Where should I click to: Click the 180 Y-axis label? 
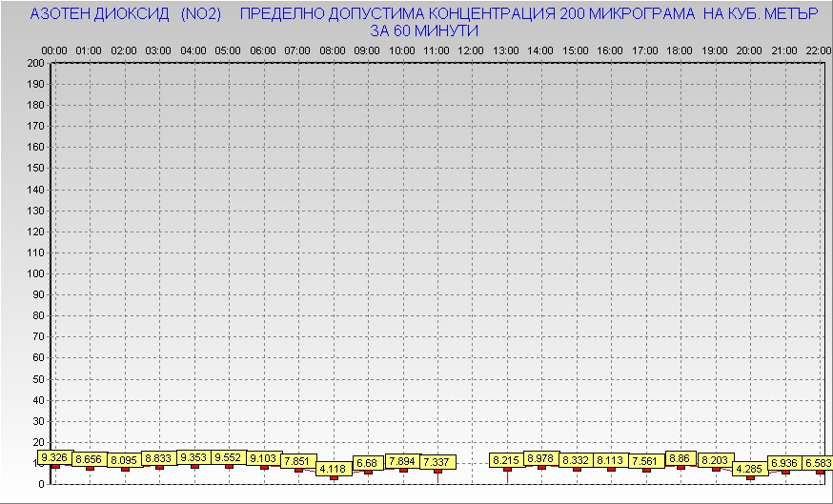(x=35, y=105)
